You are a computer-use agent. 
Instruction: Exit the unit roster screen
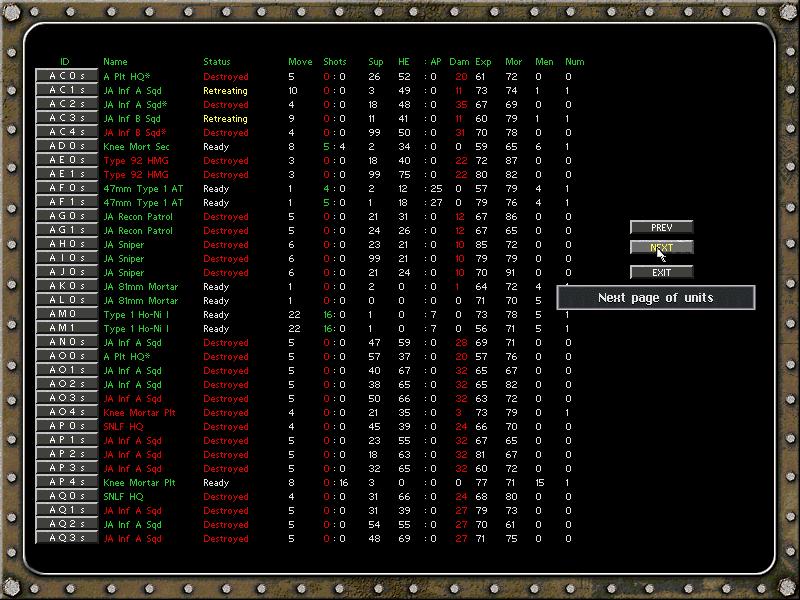661,272
